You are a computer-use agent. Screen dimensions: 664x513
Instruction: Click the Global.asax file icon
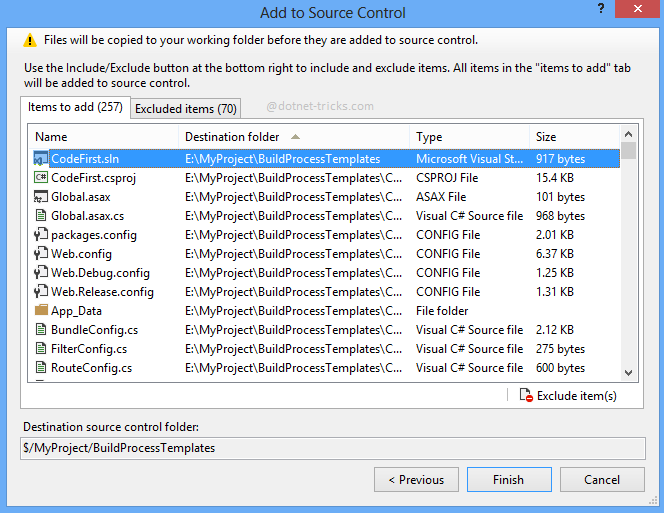click(x=41, y=197)
